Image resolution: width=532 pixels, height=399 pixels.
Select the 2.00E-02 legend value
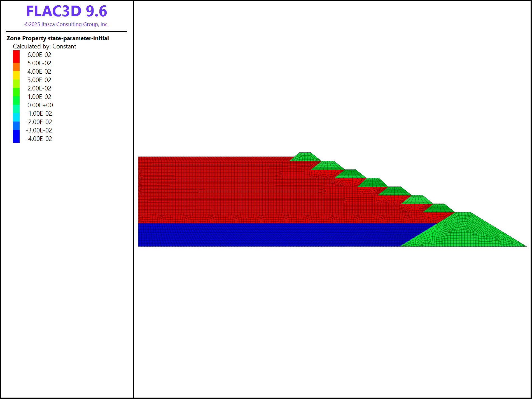pos(39,88)
